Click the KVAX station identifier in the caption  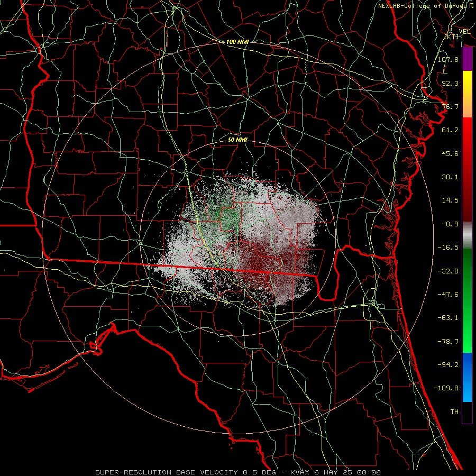[x=300, y=472]
